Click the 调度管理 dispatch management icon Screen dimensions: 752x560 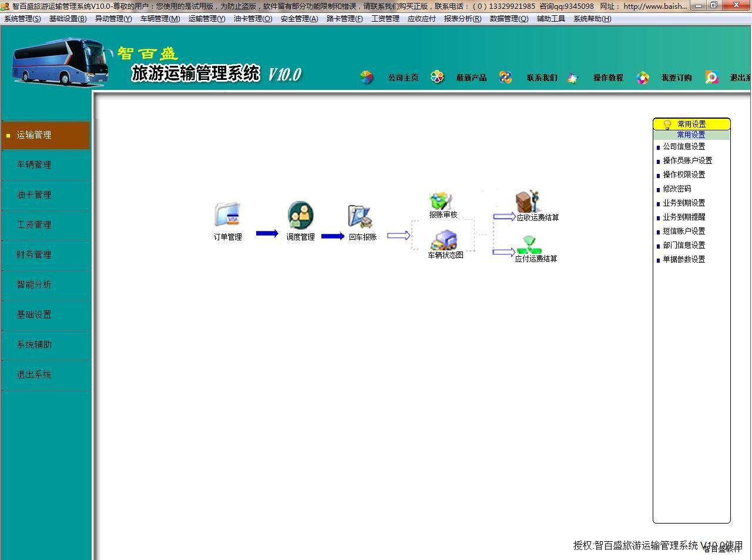pos(300,215)
